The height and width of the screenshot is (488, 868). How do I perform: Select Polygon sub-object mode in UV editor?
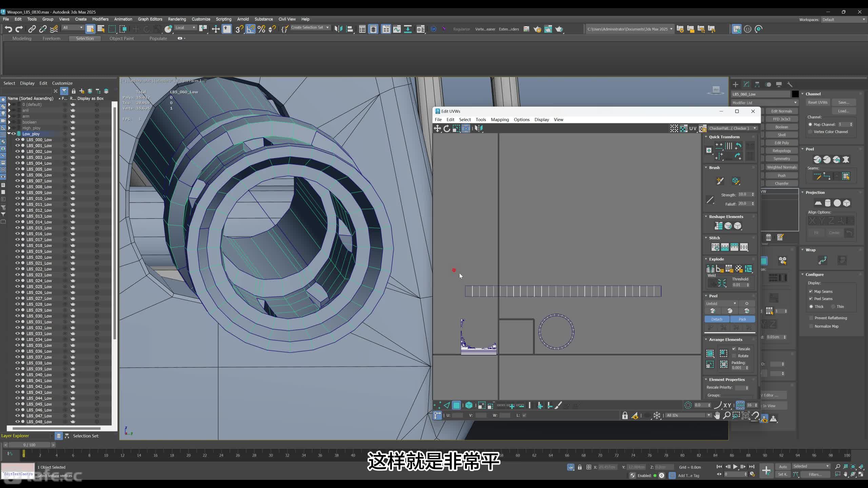tap(457, 405)
